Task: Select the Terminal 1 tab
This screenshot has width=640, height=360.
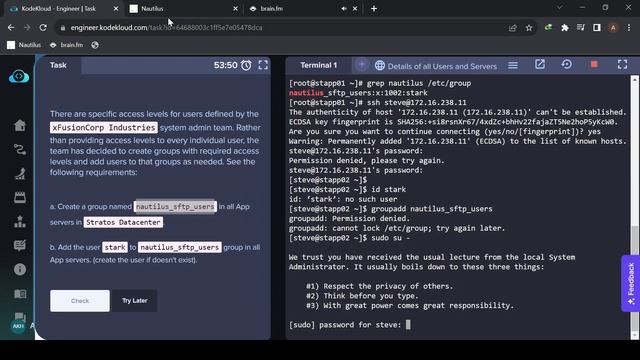Action: (x=319, y=65)
